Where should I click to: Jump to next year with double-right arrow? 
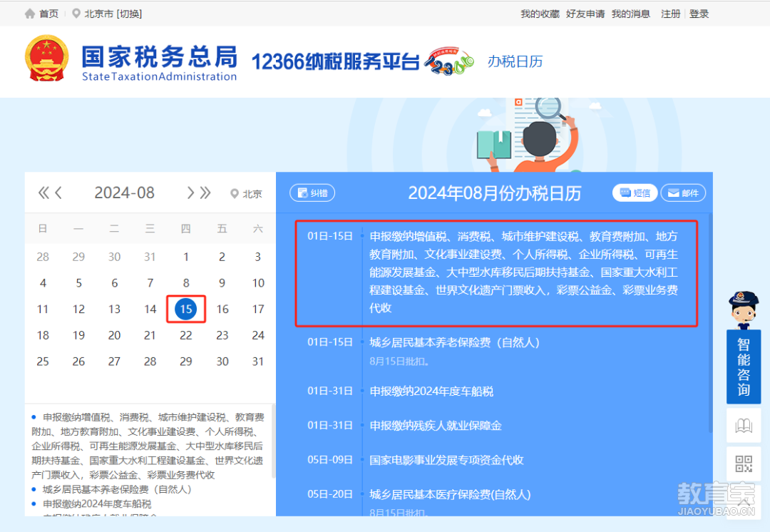205,193
